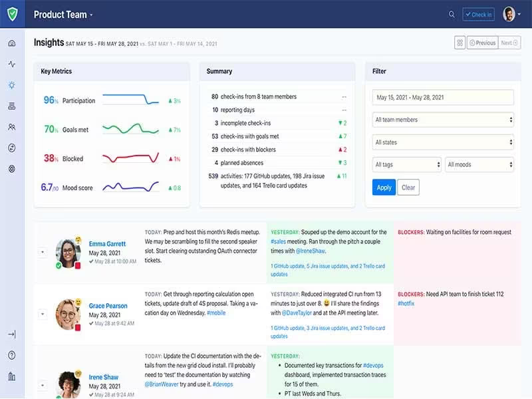Click '80 check-ins from 8 team members'
Screen dimensions: 532x399
tap(254, 96)
